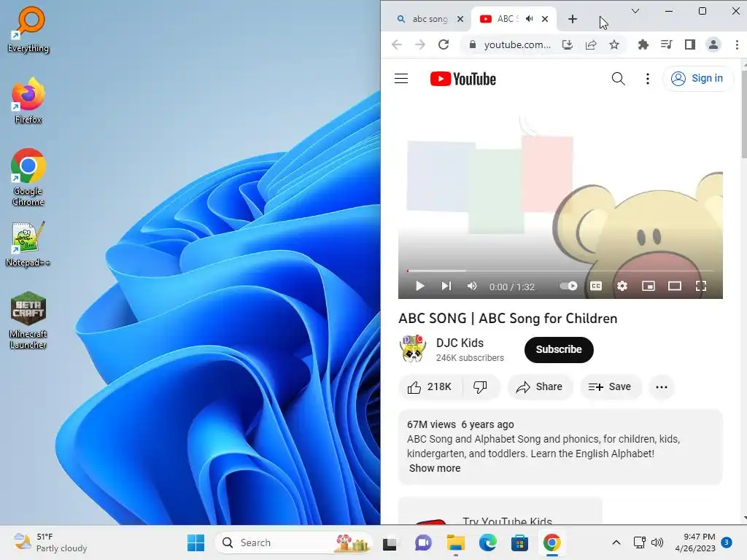Screen dimensions: 747x560
Task: Enable miniplayer mode
Action: 649,286
